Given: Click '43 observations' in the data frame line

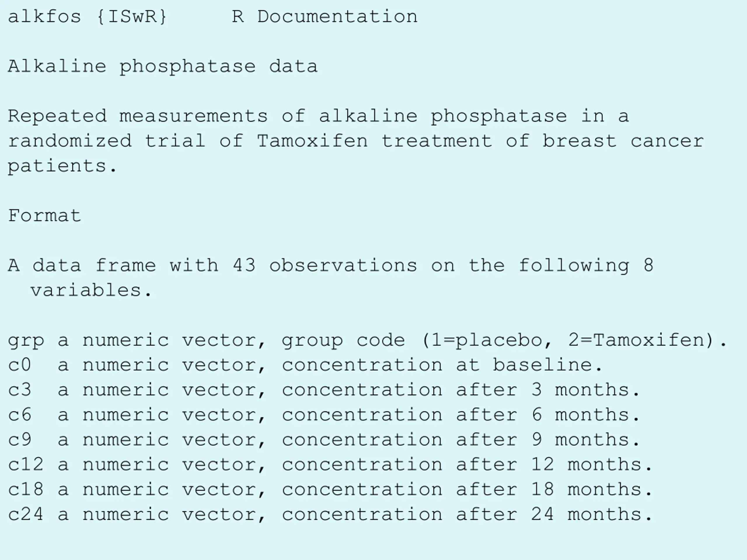Looking at the screenshot, I should pos(325,265).
